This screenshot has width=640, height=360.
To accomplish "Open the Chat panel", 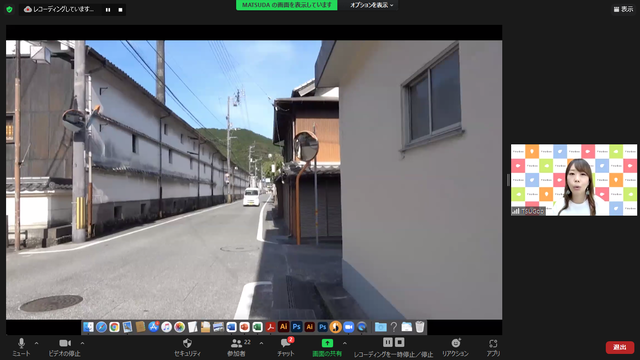I will point(286,347).
